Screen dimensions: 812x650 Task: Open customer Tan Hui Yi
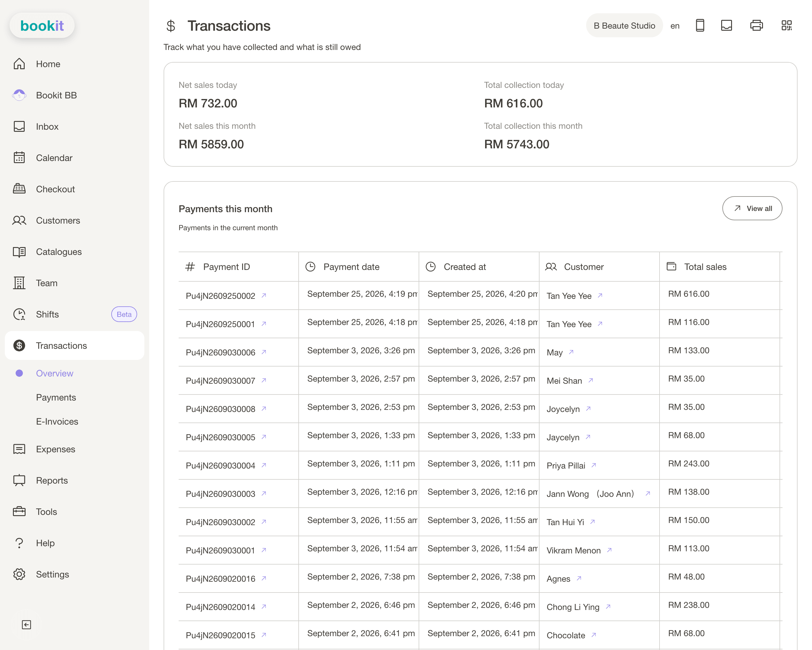[x=565, y=522]
